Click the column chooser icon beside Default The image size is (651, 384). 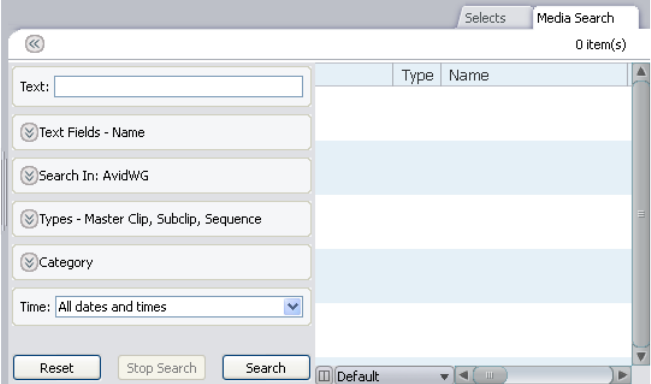324,376
